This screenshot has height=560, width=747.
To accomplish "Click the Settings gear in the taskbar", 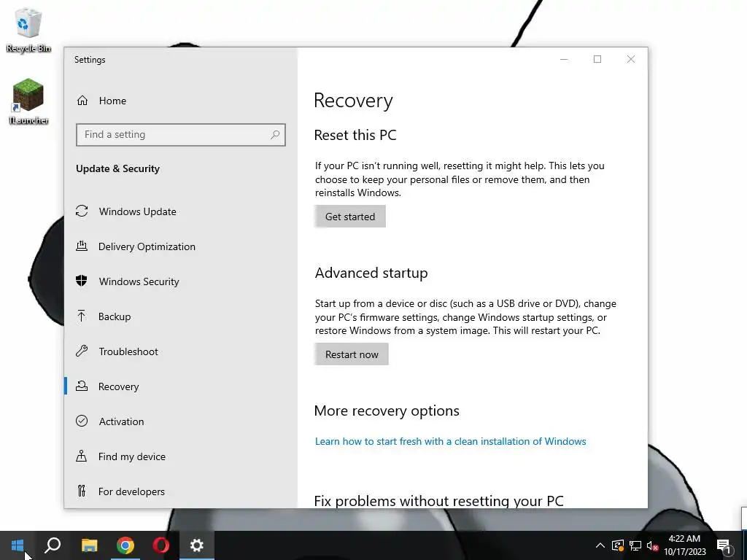I will tap(197, 545).
